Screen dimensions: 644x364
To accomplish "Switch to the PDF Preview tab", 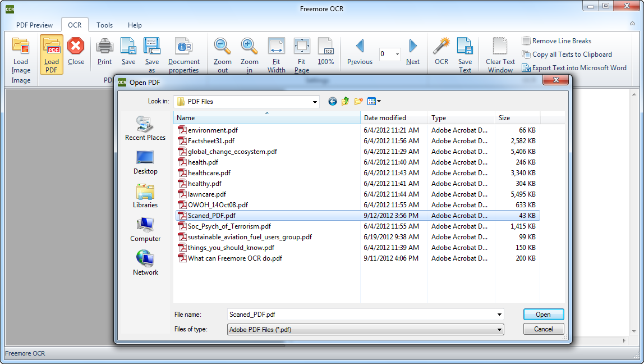I will coord(35,25).
